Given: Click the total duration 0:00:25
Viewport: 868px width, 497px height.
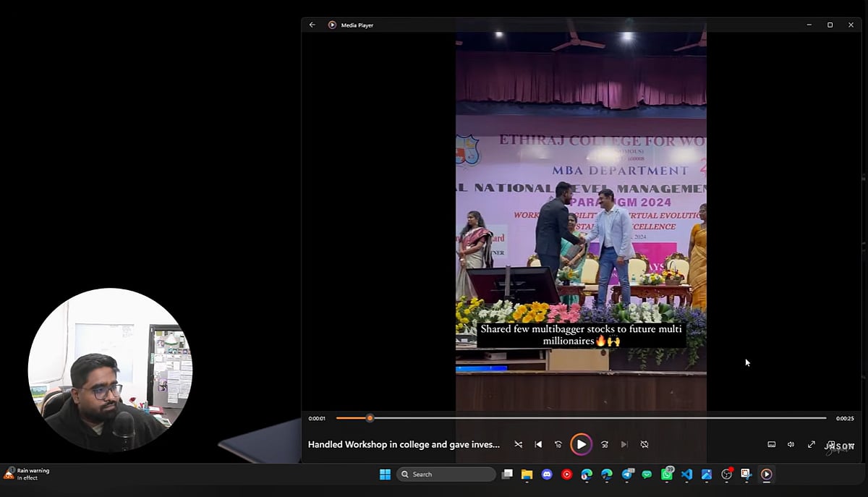Looking at the screenshot, I should 845,418.
